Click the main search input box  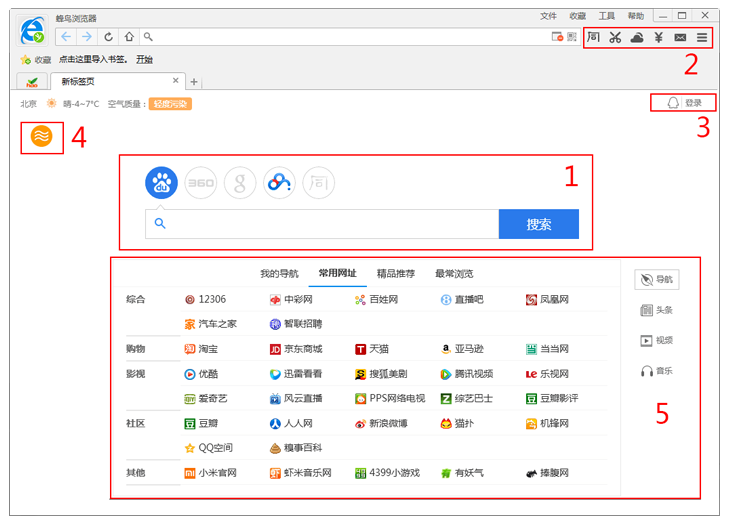click(322, 224)
